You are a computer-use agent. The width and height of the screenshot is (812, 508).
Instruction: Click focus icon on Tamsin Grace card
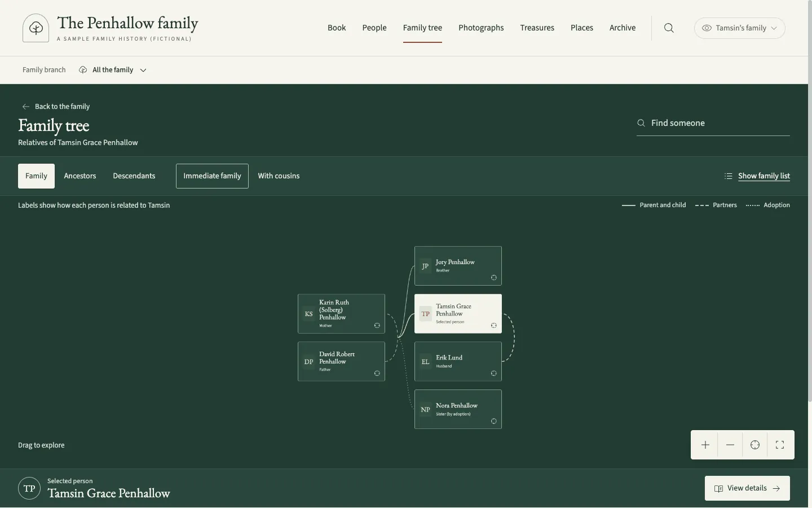494,326
